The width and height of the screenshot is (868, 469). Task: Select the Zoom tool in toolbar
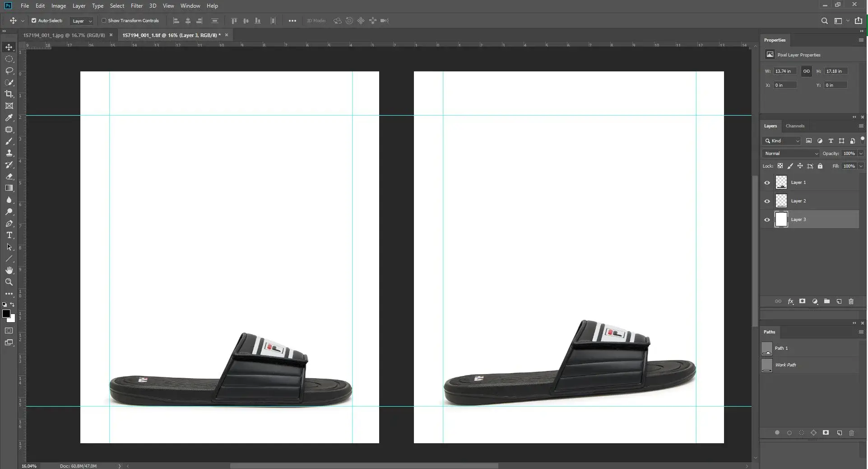(x=9, y=282)
